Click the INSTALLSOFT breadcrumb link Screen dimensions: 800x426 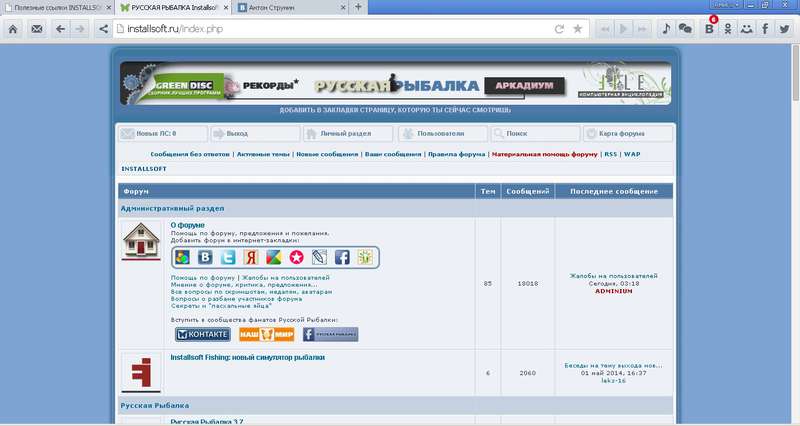(144, 169)
